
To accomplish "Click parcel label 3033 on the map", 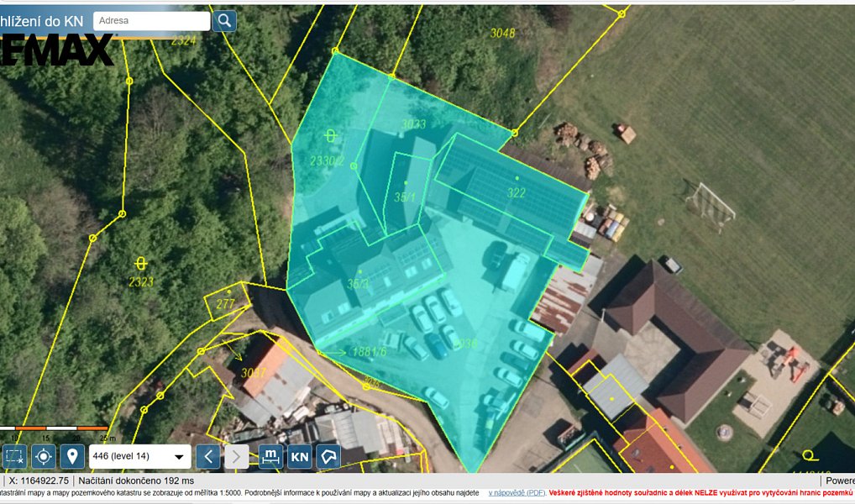I will point(413,124).
